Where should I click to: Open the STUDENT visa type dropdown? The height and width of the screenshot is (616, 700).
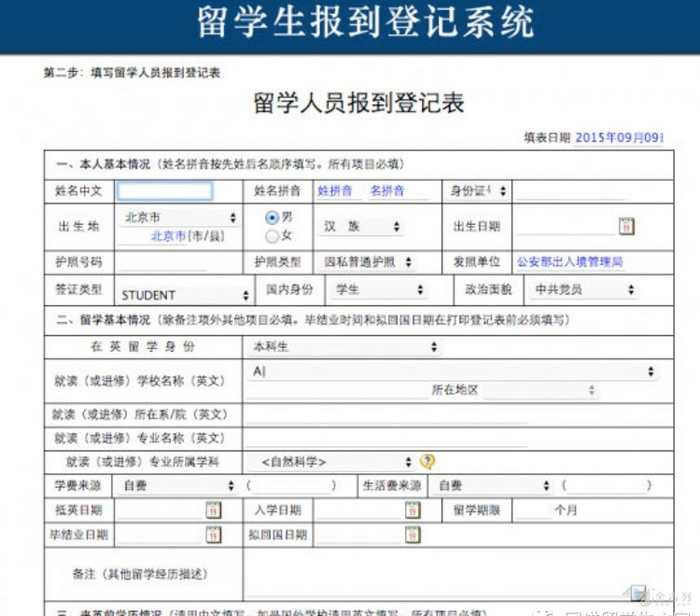coord(184,295)
